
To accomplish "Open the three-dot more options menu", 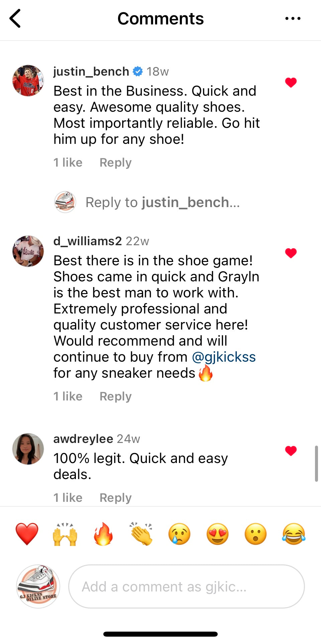I will (293, 18).
